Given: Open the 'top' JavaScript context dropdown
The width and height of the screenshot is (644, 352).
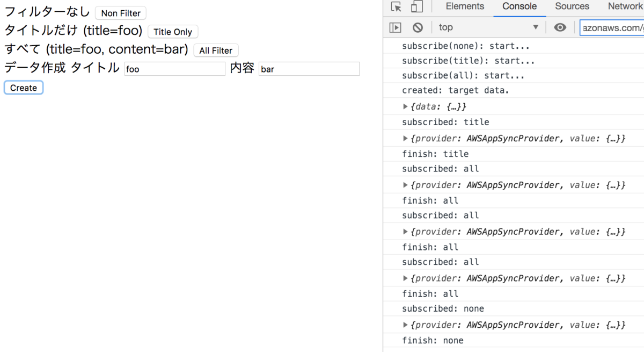Looking at the screenshot, I should click(488, 27).
